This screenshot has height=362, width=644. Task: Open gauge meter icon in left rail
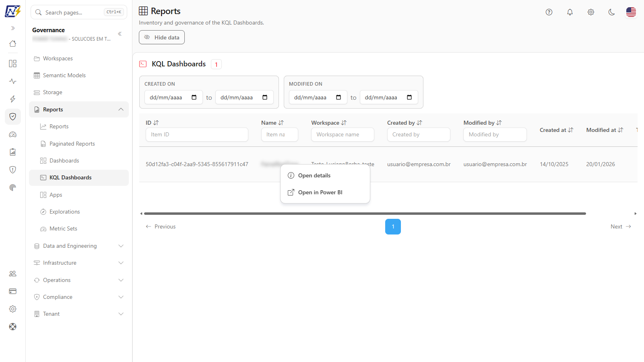point(13,134)
